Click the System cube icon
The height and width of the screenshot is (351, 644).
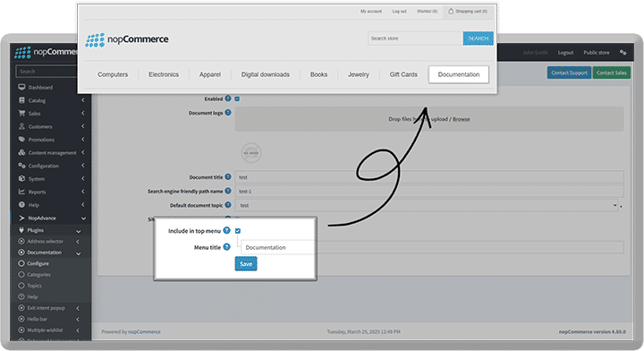click(21, 178)
